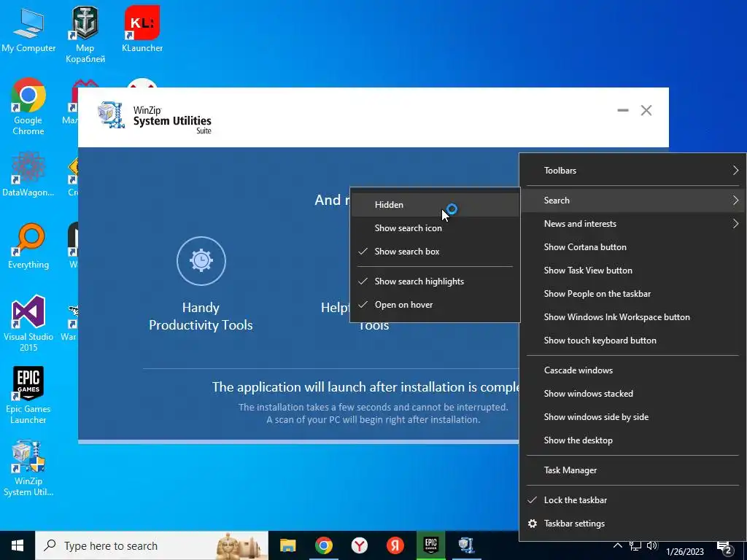The height and width of the screenshot is (560, 747).
Task: Toggle Show Windows Ink Workspace button
Action: coord(632,317)
